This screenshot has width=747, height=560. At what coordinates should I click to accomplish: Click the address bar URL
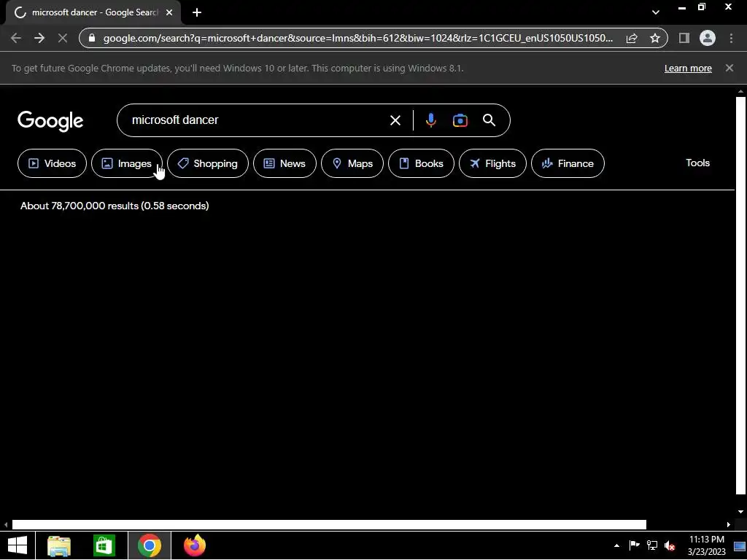(357, 38)
